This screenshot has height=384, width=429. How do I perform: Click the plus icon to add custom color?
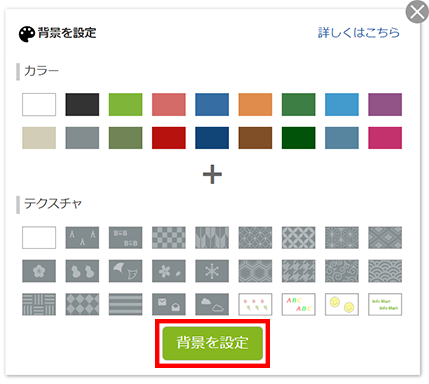click(212, 174)
